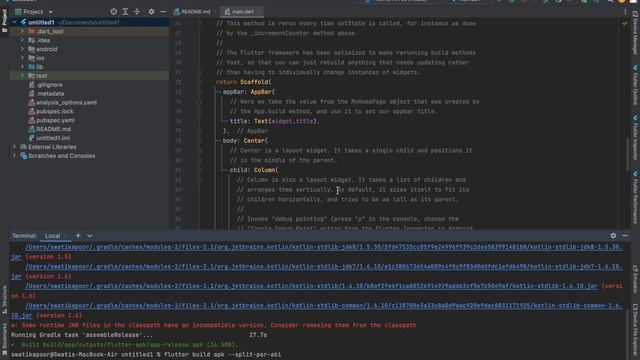Close the main.dart editor tab
640x360 pixels.
pos(260,12)
